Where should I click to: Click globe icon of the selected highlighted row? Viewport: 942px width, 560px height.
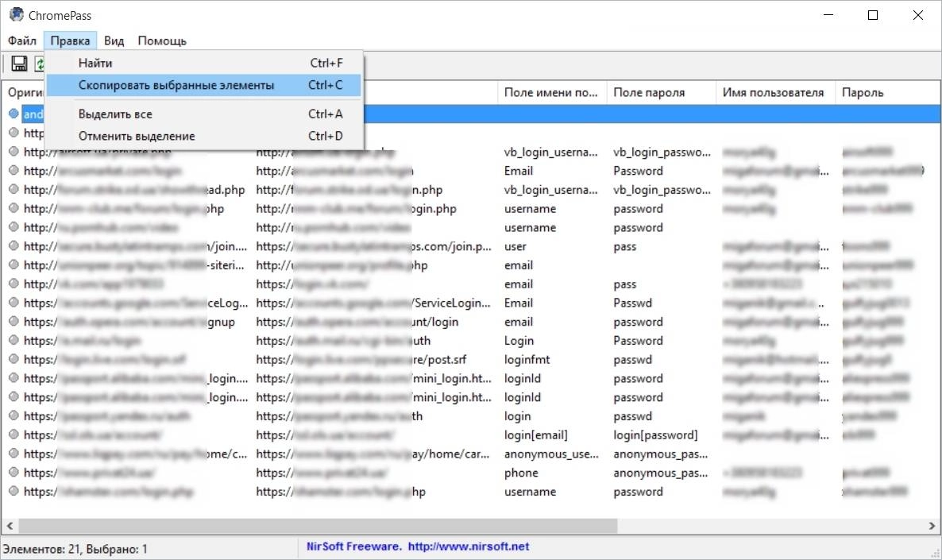pyautogui.click(x=14, y=114)
